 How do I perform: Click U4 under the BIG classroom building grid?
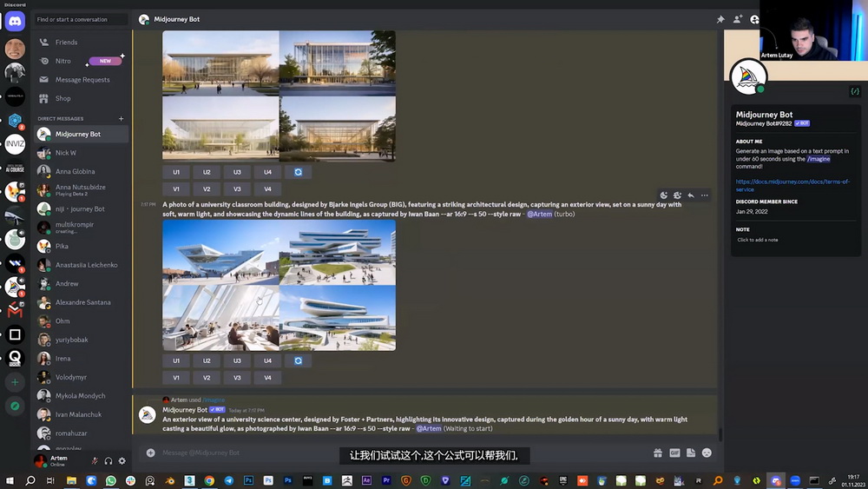[x=267, y=360]
